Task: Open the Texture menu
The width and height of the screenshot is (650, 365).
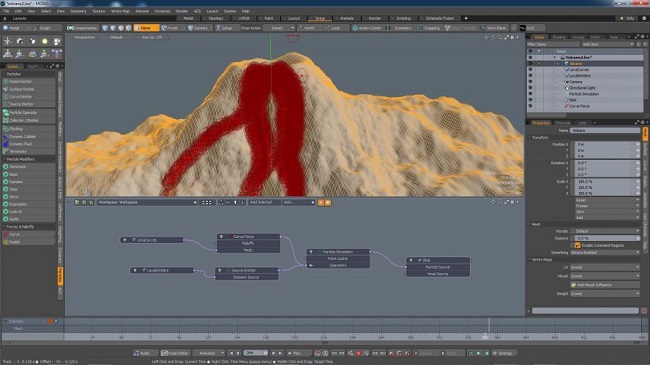Action: click(x=99, y=11)
